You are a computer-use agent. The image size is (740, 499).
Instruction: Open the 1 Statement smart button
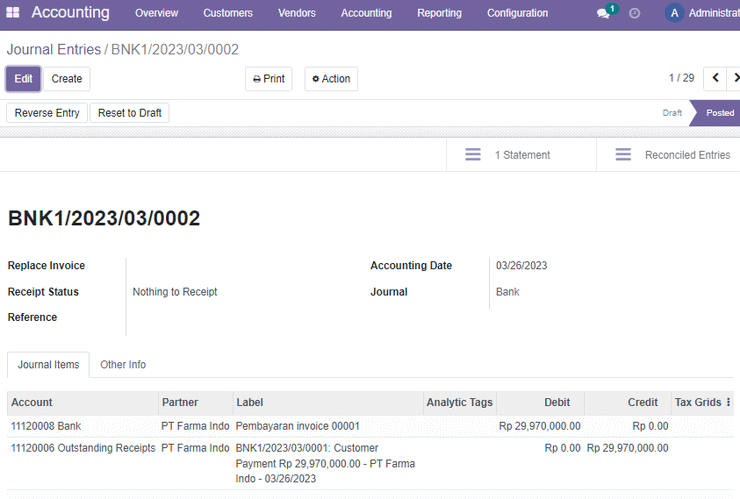click(521, 155)
